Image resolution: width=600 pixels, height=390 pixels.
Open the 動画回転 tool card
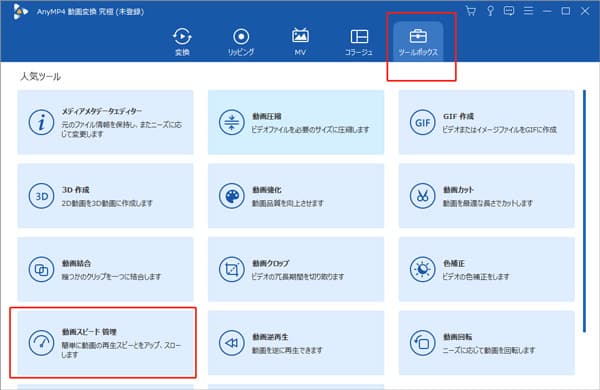pos(487,343)
